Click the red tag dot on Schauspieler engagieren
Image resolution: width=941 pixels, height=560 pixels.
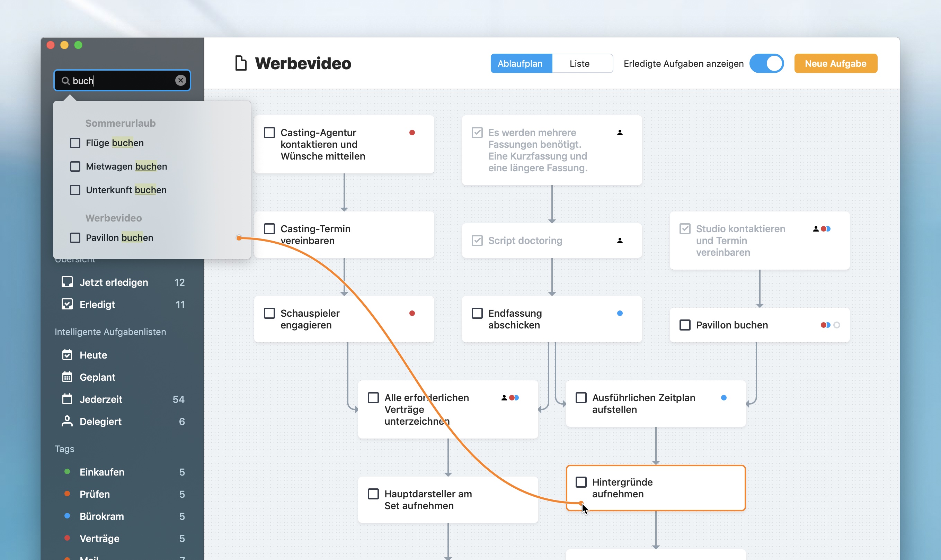[412, 313]
